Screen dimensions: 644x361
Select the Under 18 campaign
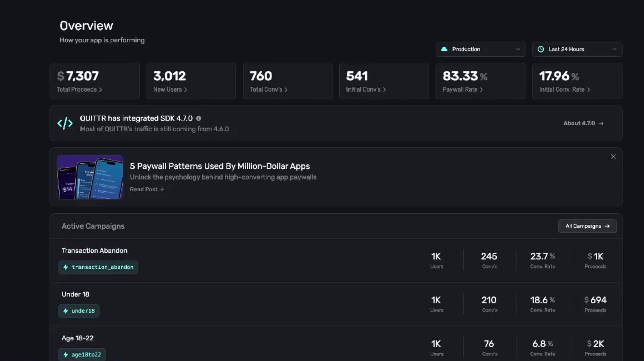click(75, 294)
